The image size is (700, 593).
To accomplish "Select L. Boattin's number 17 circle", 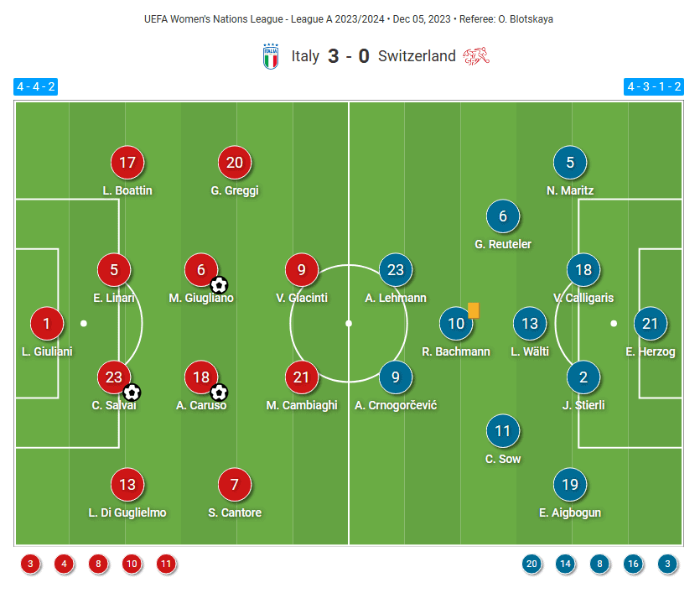I will pyautogui.click(x=127, y=163).
